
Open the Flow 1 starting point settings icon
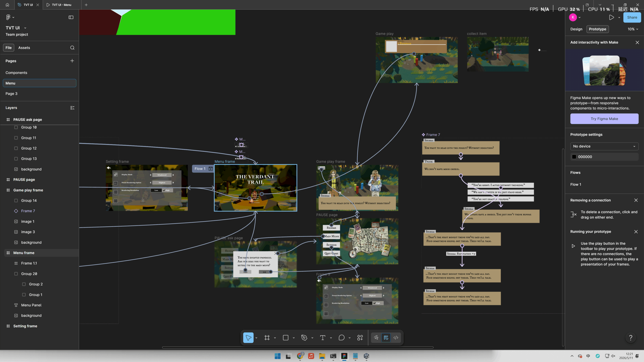tap(211, 169)
